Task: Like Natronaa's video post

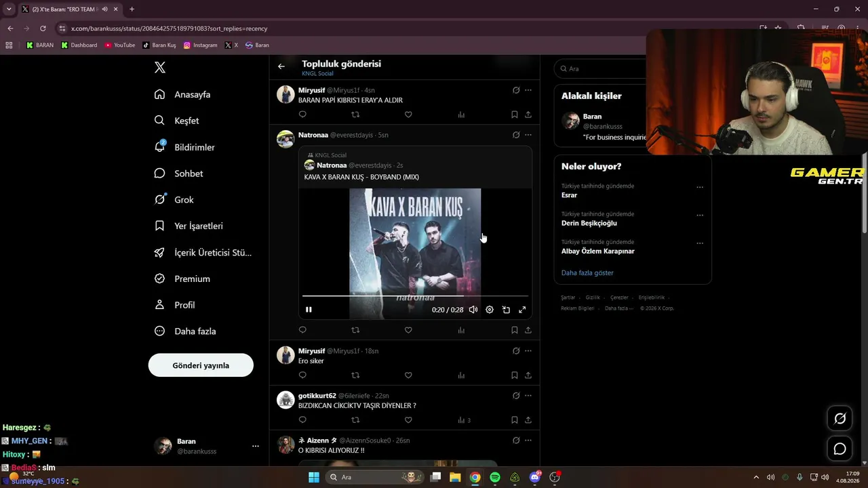Action: pyautogui.click(x=408, y=330)
